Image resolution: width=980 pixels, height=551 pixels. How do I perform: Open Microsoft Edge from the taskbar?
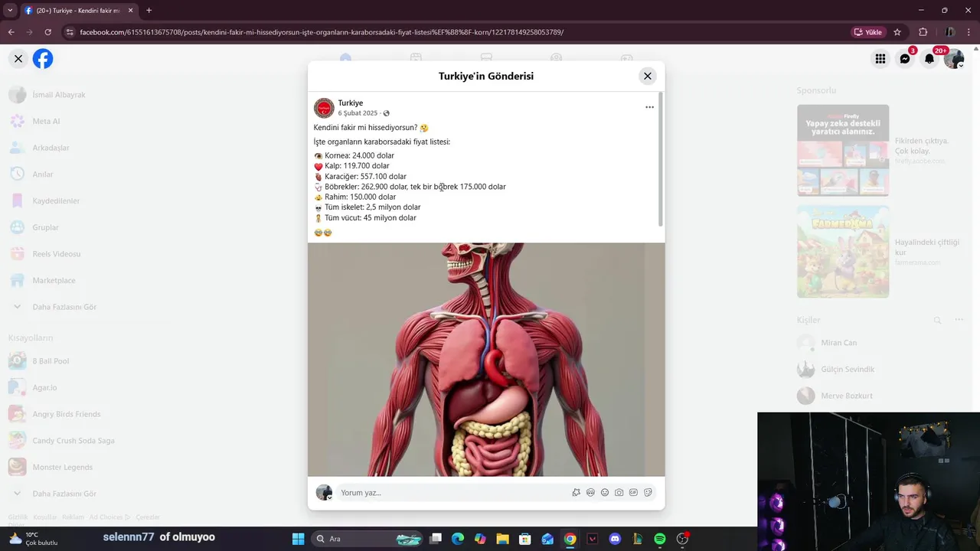pos(458,539)
